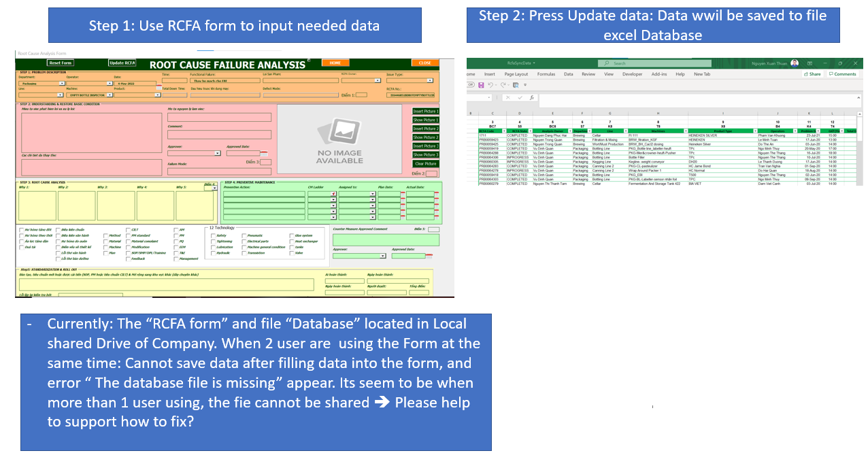Check the Safety checkbox under 12 Technology
Viewport: 868px width, 468px height.
coord(213,235)
